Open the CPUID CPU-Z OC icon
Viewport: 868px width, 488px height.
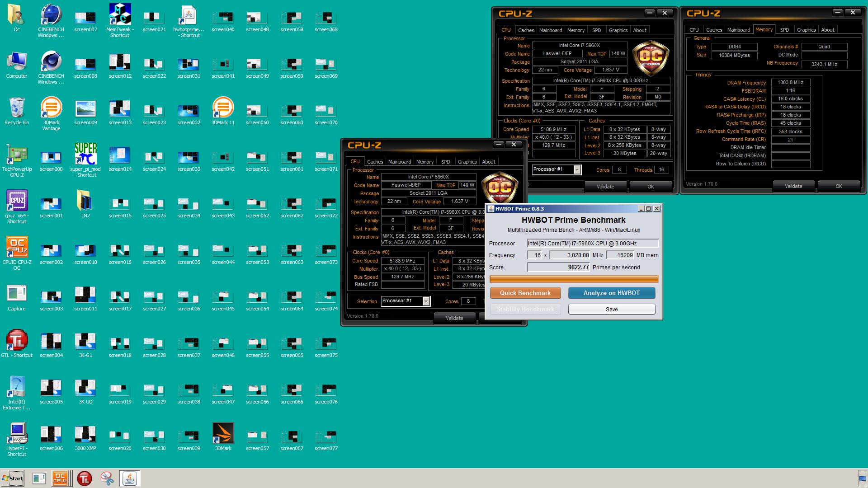coord(17,253)
